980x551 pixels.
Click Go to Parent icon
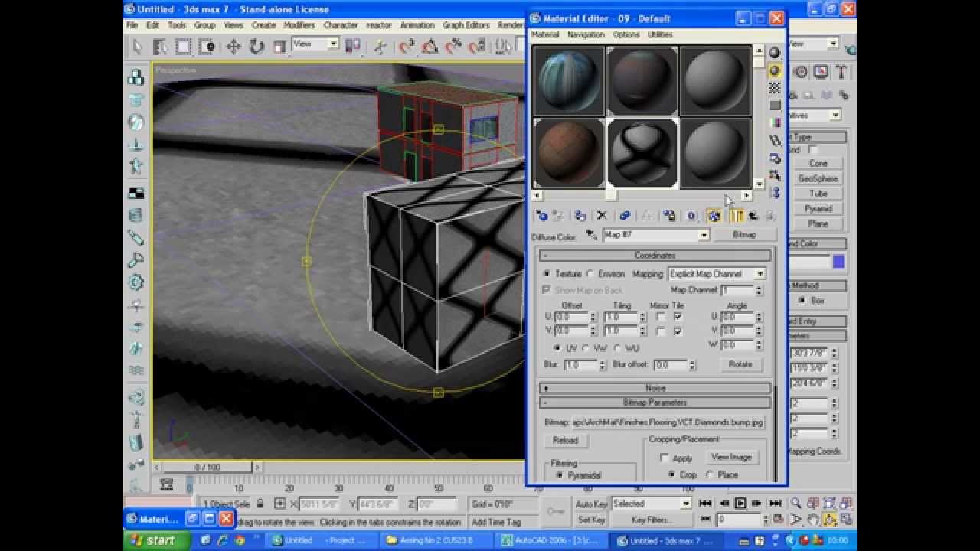(x=753, y=217)
